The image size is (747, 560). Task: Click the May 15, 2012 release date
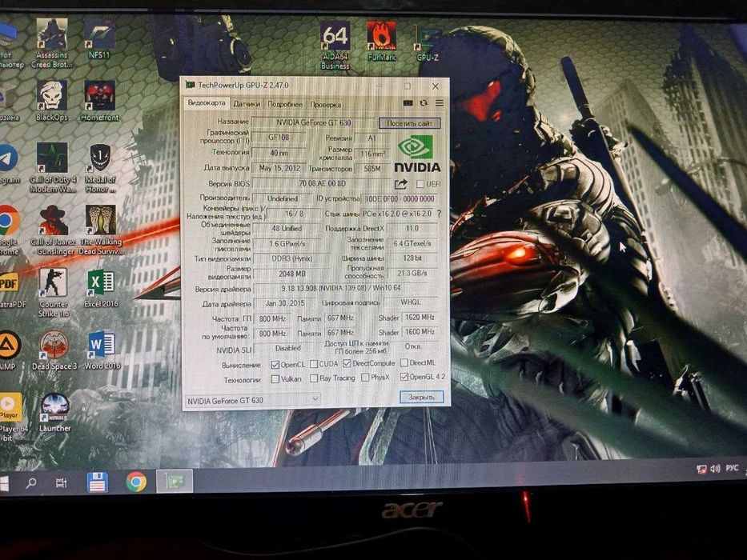[279, 168]
